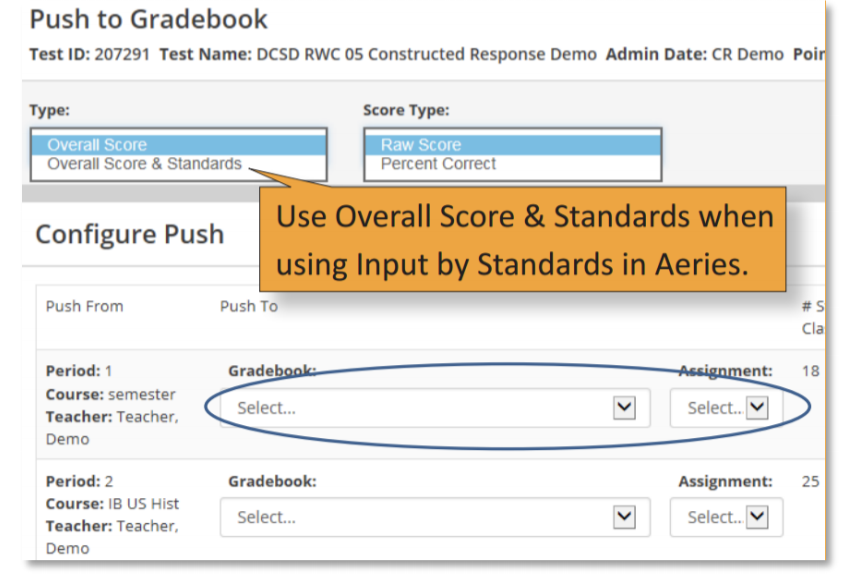Choose Percent Correct score type
The width and height of the screenshot is (848, 588).
coord(438,164)
